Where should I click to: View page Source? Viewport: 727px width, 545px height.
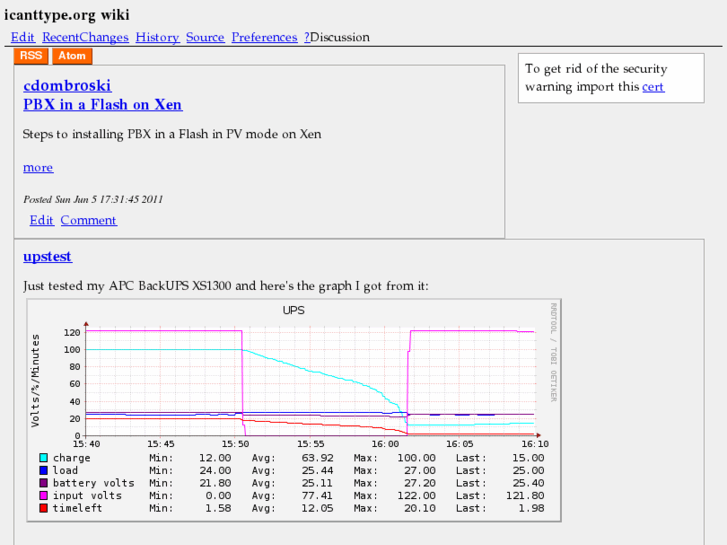[205, 37]
